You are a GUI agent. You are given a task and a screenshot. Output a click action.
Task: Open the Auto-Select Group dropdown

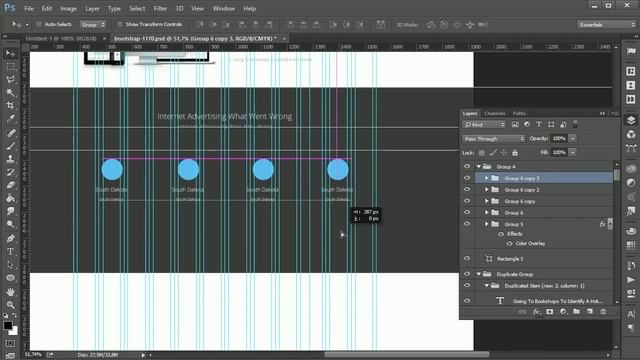coord(93,25)
